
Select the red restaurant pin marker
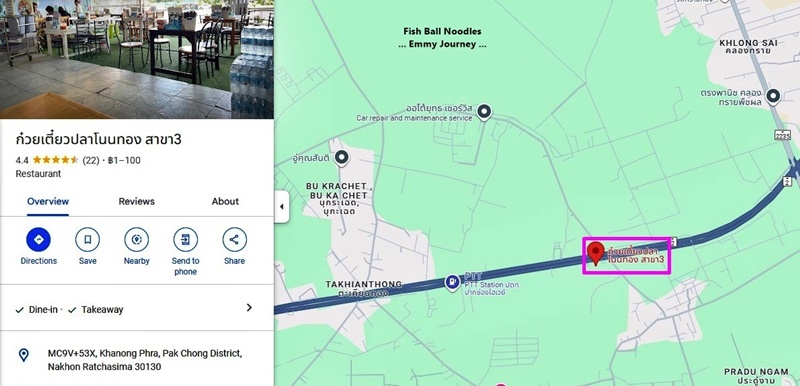pyautogui.click(x=595, y=253)
